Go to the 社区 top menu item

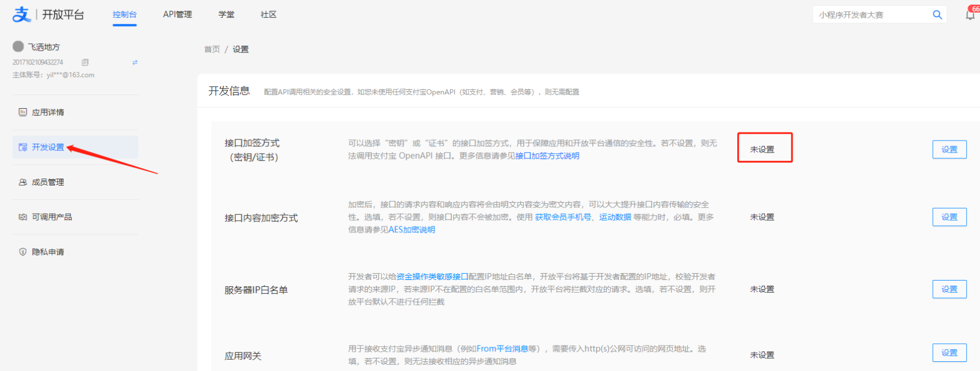(268, 14)
